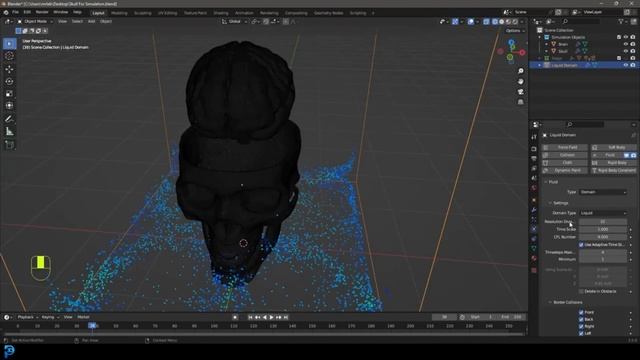Screen dimensions: 640x360
Task: Click the Blender logo menu icon
Action: point(6,12)
